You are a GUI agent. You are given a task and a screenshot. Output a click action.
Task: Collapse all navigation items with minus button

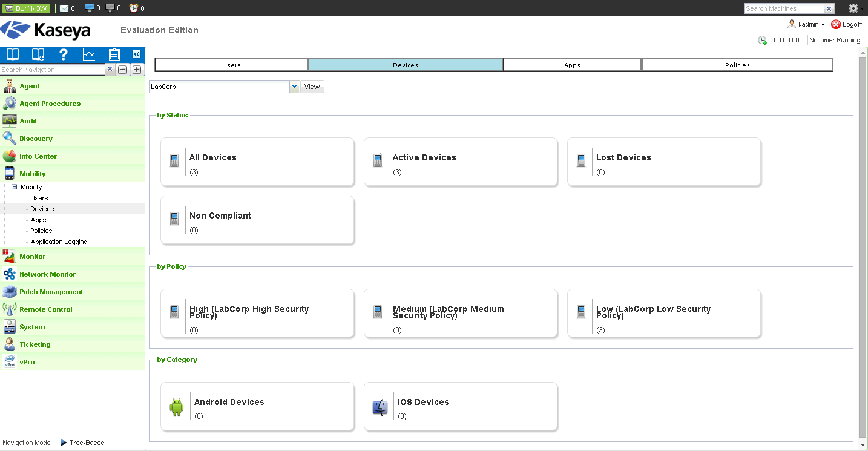point(122,70)
